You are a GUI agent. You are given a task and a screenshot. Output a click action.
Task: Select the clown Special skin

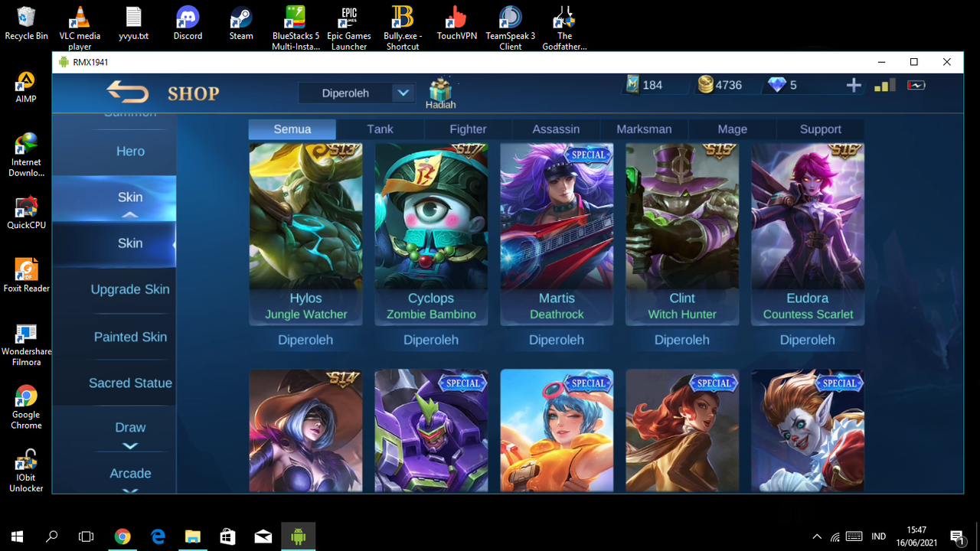(808, 431)
